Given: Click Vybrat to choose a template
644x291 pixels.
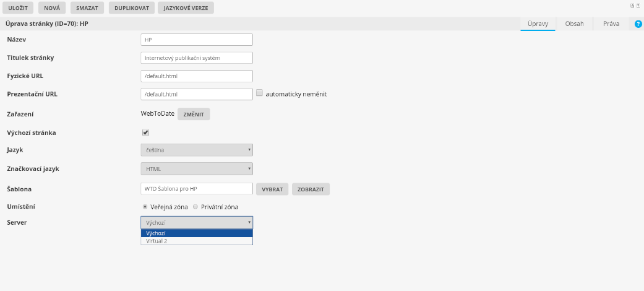Looking at the screenshot, I should coord(272,189).
